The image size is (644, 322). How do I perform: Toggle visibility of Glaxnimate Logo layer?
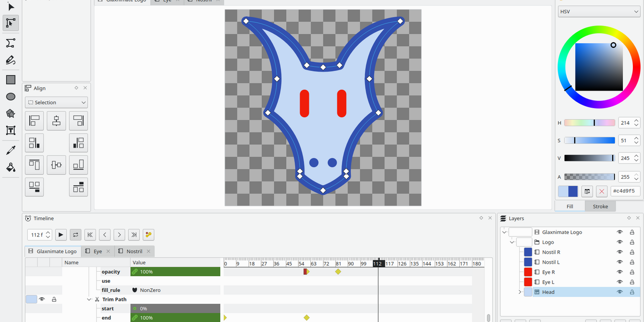tap(620, 232)
